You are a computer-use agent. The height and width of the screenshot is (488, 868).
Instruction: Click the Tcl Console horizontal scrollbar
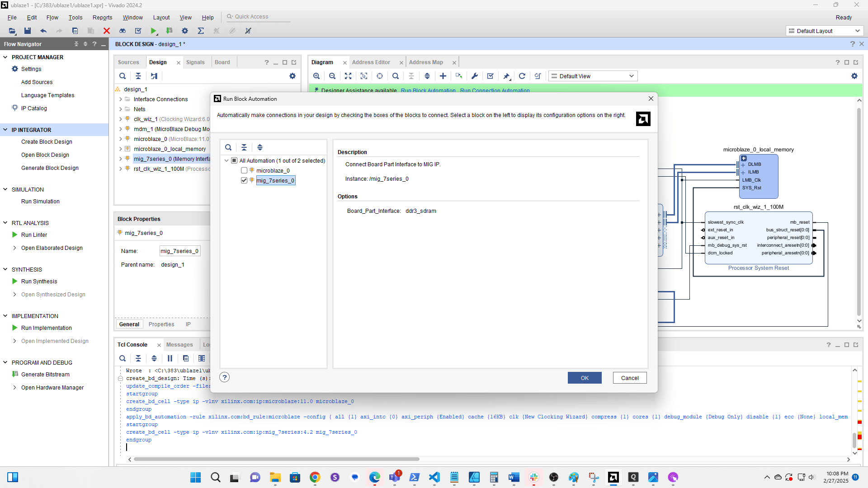pyautogui.click(x=276, y=459)
